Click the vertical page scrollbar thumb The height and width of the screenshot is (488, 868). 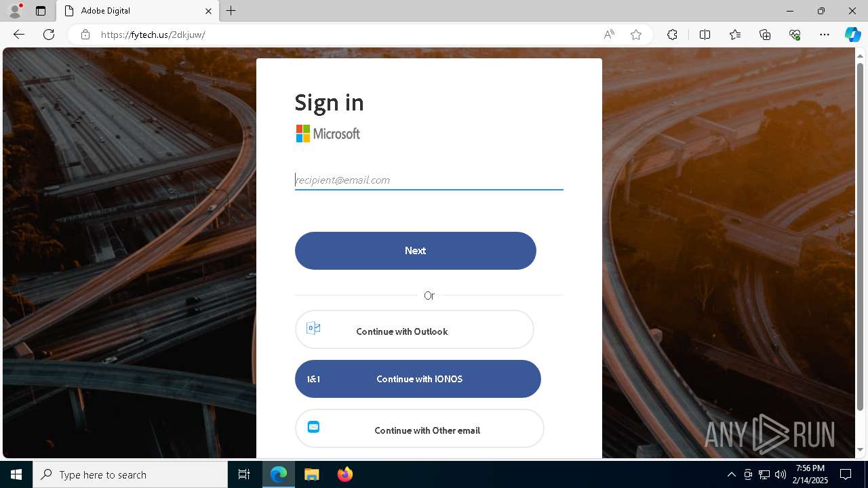pyautogui.click(x=861, y=236)
